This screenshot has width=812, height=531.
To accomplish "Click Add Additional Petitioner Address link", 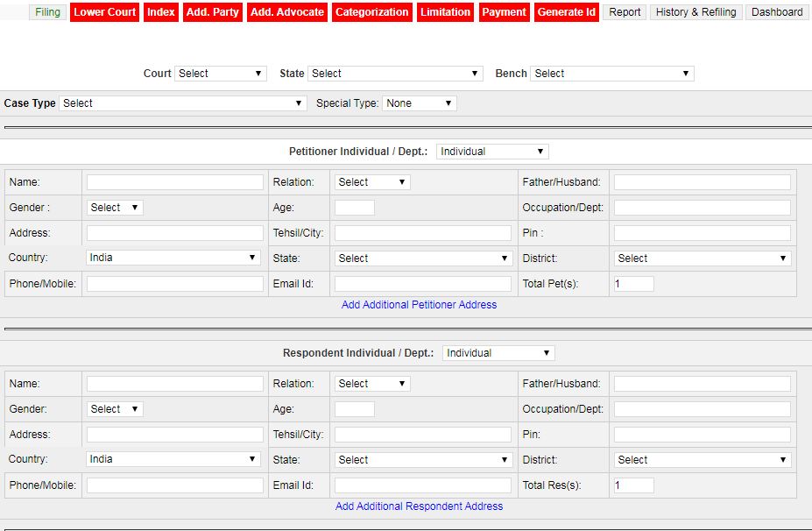I will tap(419, 305).
